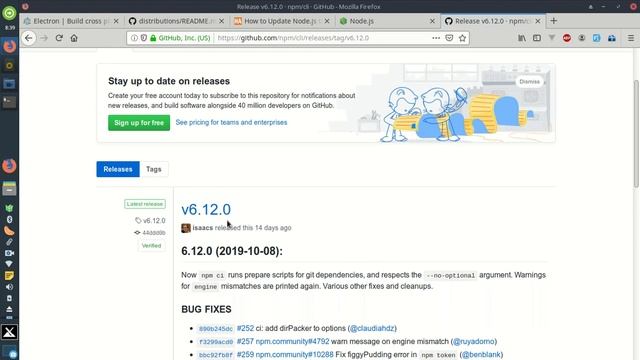Screen dimensions: 640x360
Task: Click the green padlock security icon
Action: [153, 38]
